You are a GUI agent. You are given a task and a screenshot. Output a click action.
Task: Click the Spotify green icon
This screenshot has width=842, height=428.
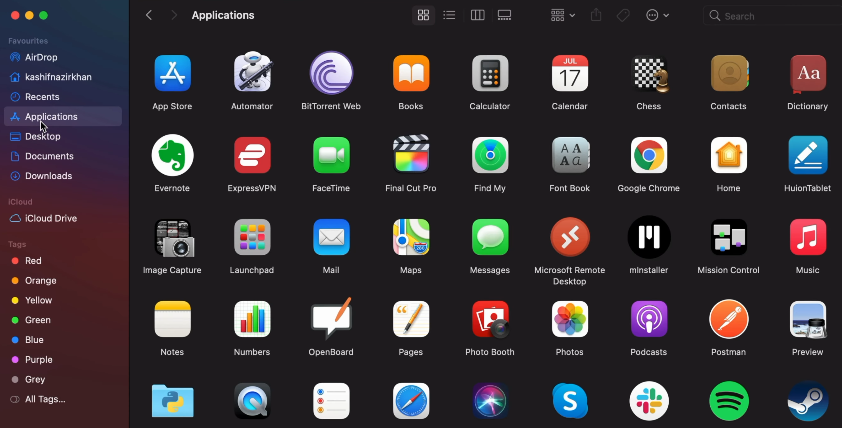tap(729, 401)
